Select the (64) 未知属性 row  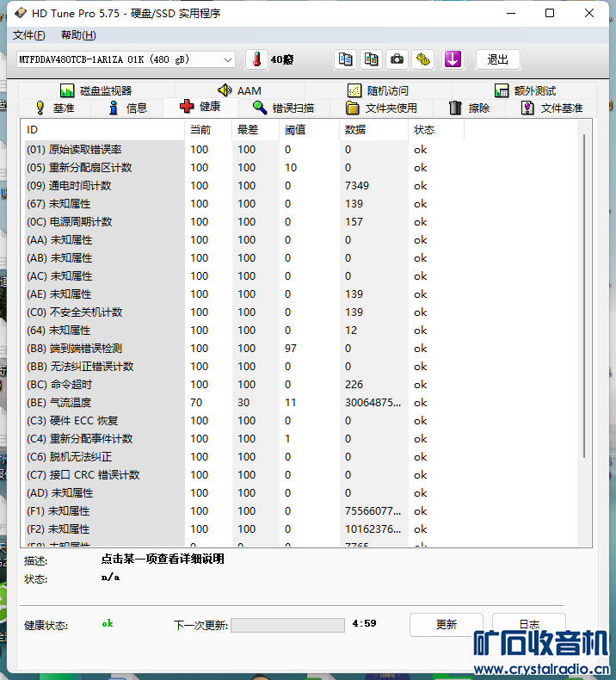(x=300, y=331)
